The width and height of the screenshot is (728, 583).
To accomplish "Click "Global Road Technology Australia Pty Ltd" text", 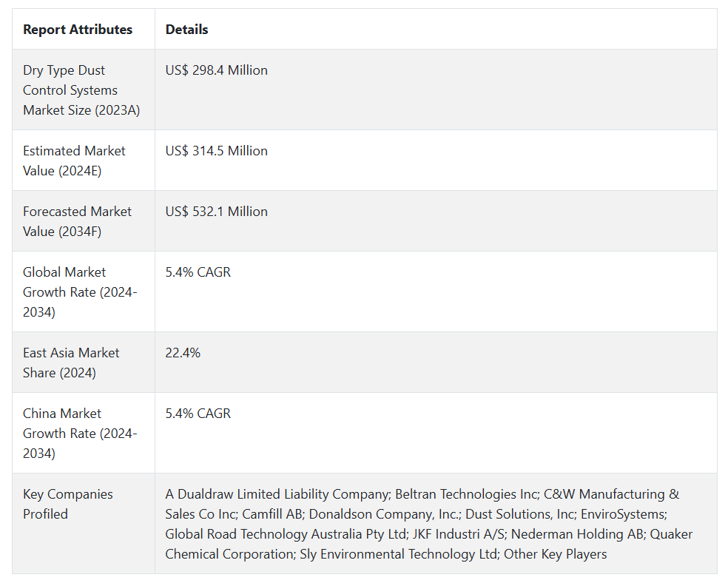I will coord(286,534).
